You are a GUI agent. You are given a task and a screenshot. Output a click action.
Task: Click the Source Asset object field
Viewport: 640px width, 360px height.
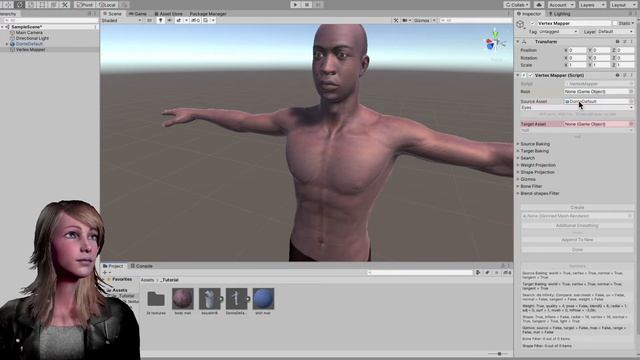point(599,101)
